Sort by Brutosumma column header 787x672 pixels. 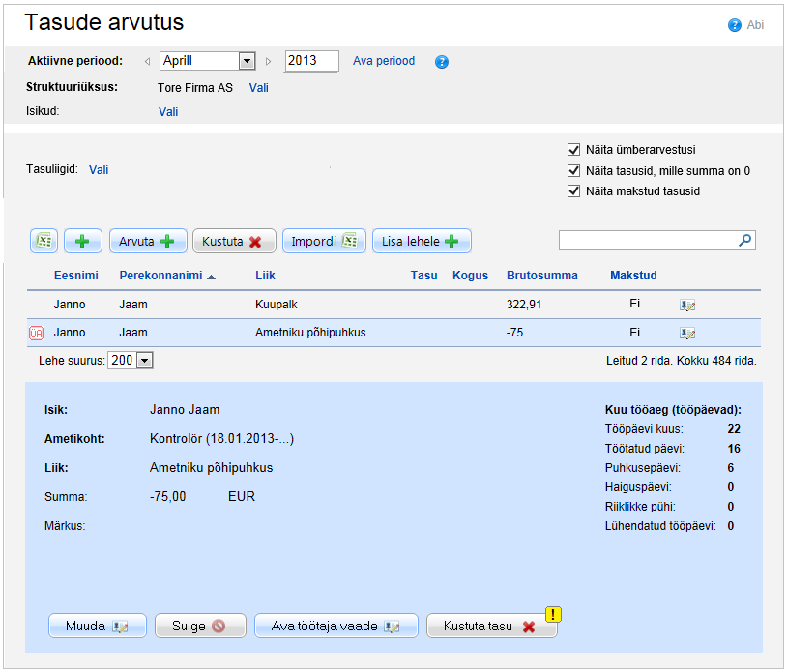(x=541, y=276)
